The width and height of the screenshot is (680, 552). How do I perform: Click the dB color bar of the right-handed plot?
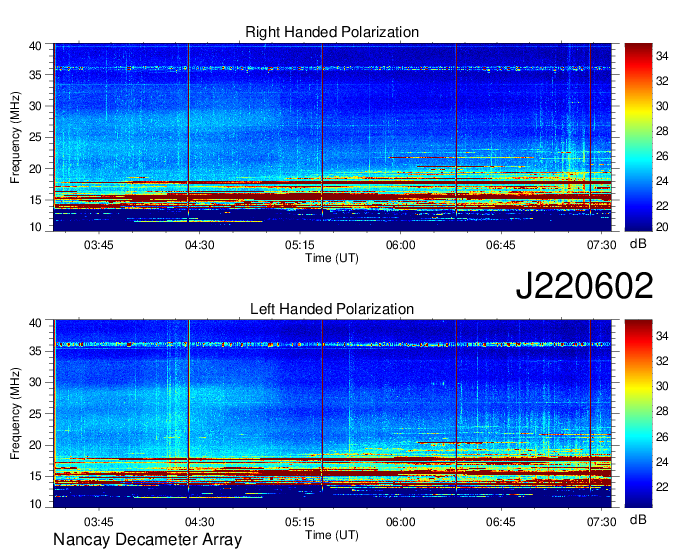click(x=638, y=137)
